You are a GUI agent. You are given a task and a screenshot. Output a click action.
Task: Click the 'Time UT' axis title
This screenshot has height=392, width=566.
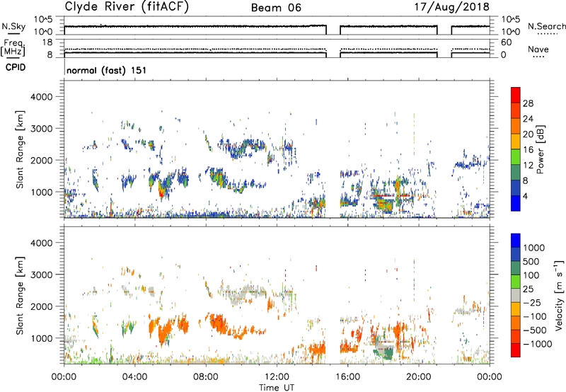click(x=277, y=388)
